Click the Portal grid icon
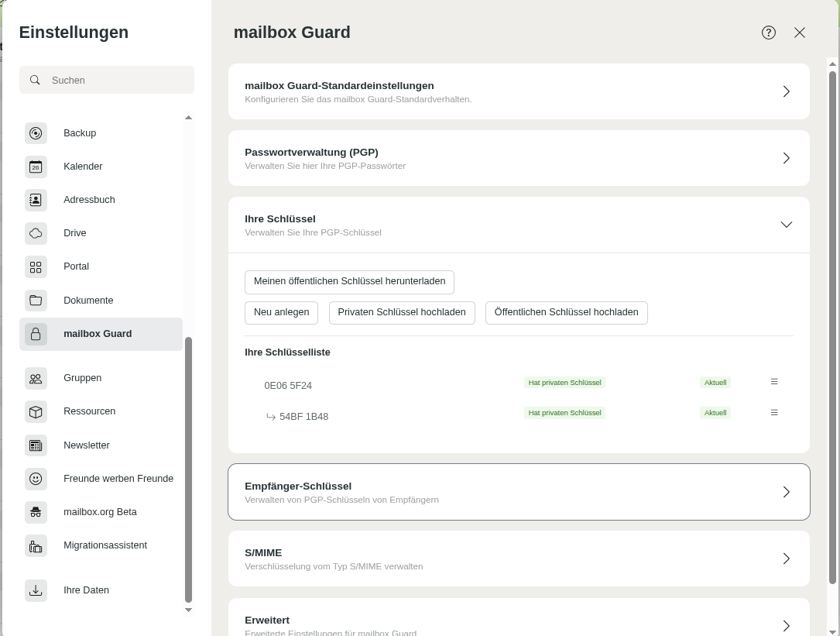The height and width of the screenshot is (636, 840). (36, 267)
